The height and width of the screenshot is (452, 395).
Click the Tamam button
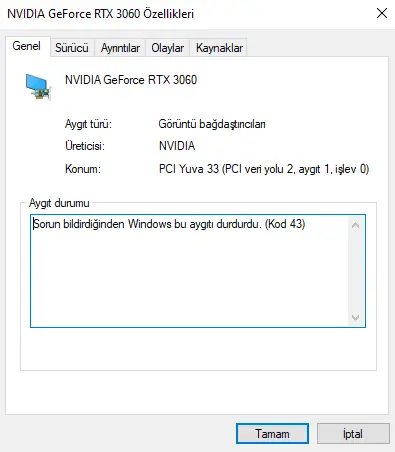tap(272, 434)
